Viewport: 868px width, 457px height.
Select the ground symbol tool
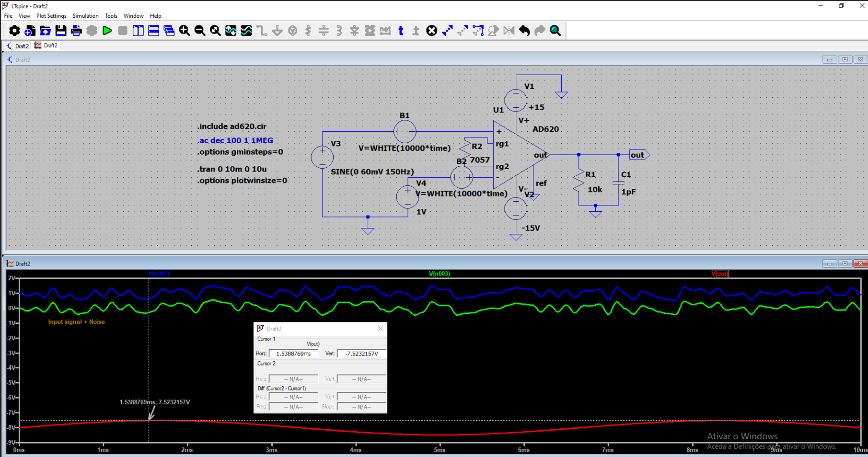pyautogui.click(x=277, y=31)
